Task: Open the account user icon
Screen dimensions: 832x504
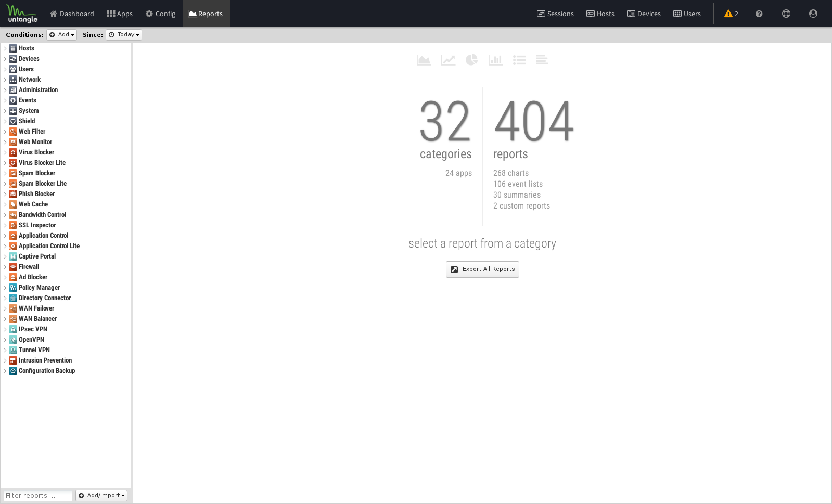Action: pyautogui.click(x=813, y=14)
